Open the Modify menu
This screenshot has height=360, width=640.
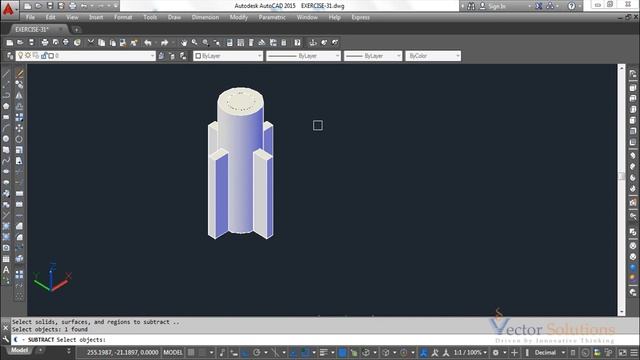pos(239,17)
